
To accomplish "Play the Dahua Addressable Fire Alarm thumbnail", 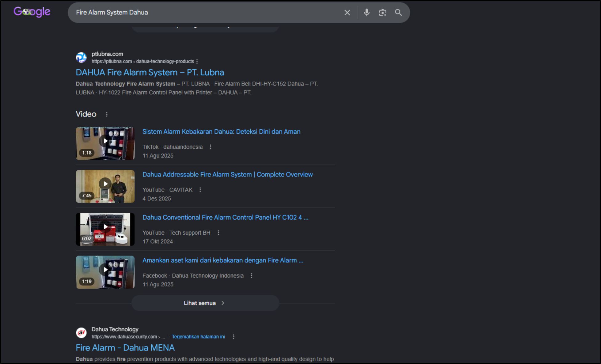I will pyautogui.click(x=105, y=186).
